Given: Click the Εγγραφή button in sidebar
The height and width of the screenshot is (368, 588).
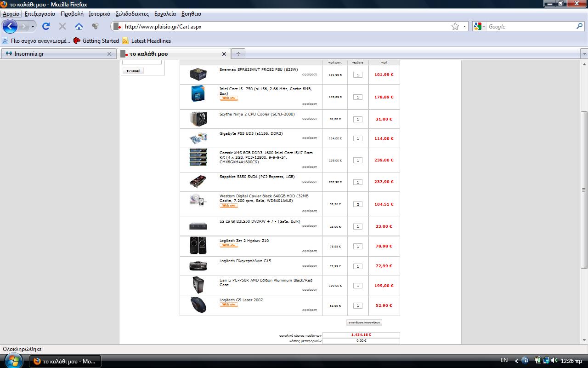Looking at the screenshot, I should click(x=133, y=70).
